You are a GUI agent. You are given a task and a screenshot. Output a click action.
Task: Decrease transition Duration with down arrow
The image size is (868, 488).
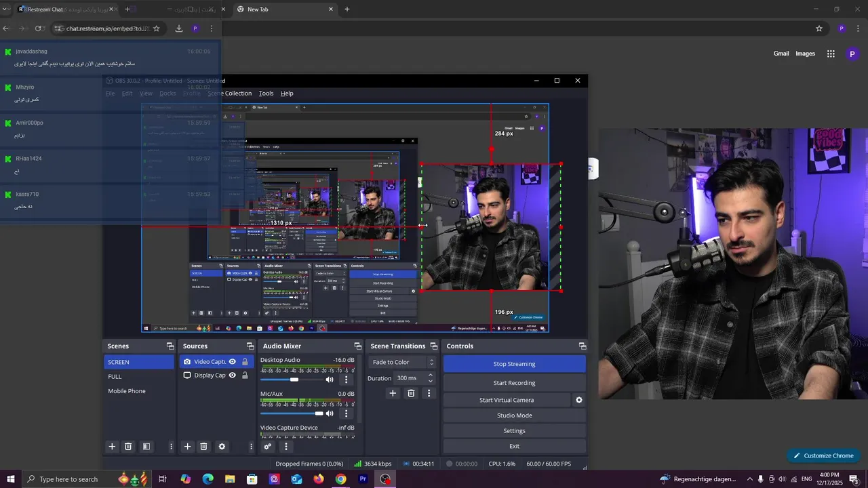[x=430, y=382]
